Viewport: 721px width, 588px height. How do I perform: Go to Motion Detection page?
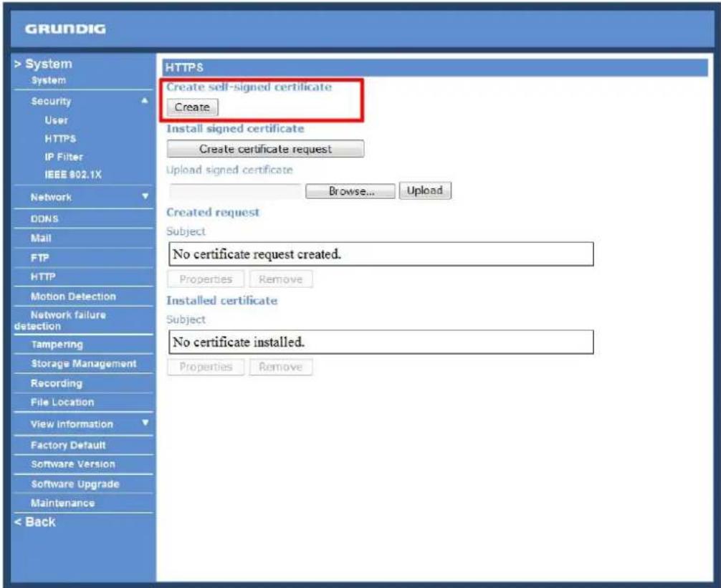click(x=73, y=297)
